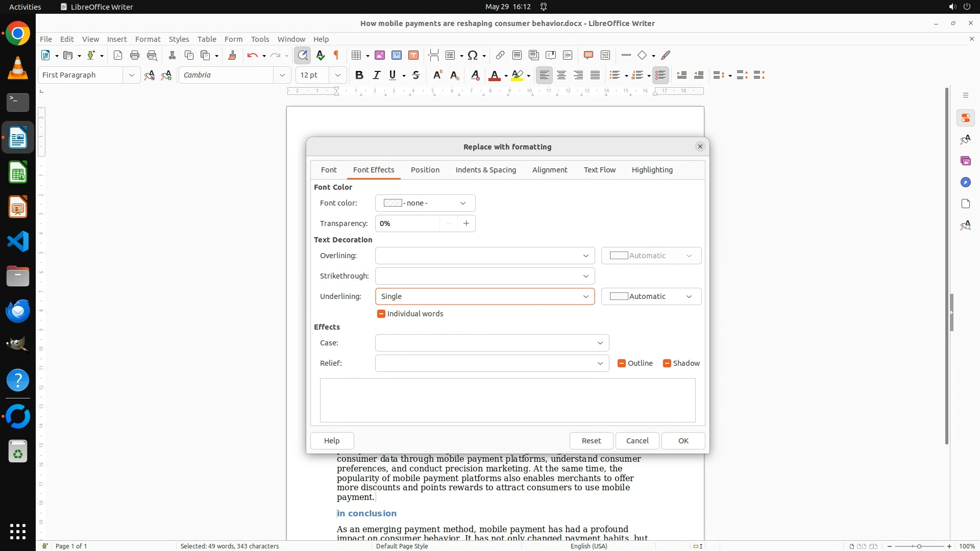Click the Clone Formatting paintbrush icon

coord(232,55)
